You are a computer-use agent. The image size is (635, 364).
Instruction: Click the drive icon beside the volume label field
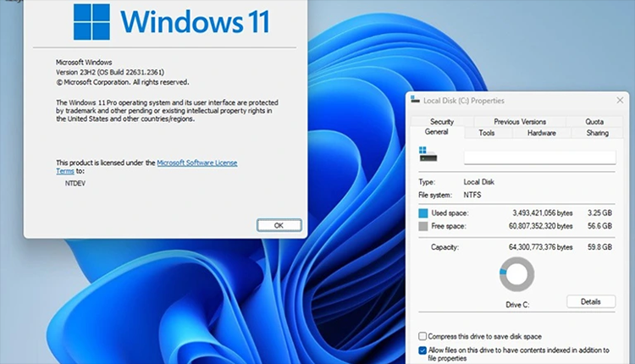click(428, 156)
